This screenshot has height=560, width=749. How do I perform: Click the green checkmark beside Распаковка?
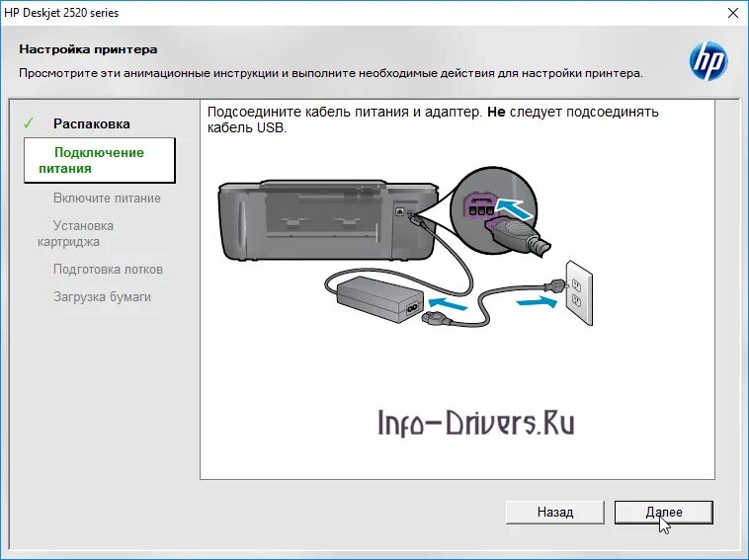tap(29, 123)
